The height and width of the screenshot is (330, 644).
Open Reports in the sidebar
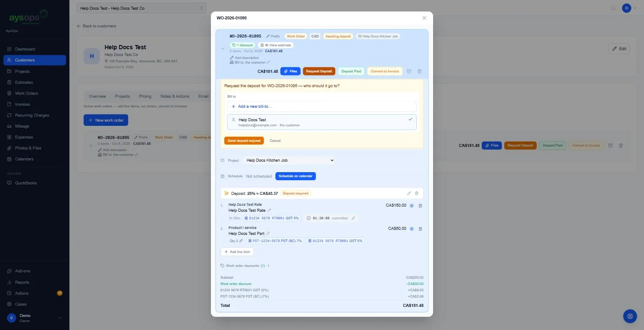[x=35, y=282]
